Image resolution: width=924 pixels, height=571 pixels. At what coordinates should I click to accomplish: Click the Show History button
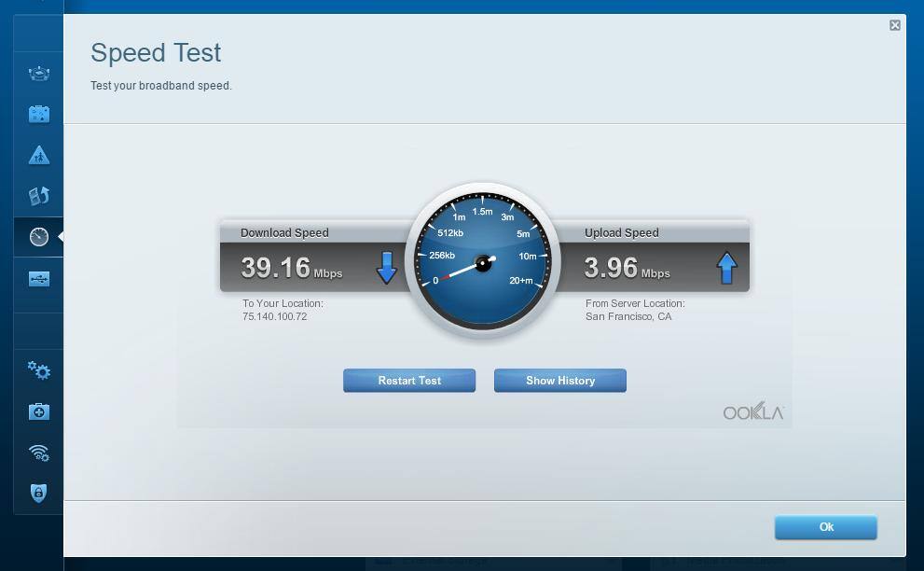point(559,381)
